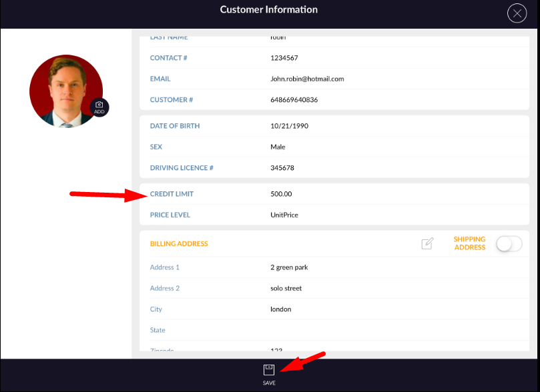
Task: Open the Price Level UnitPrice field
Action: [x=284, y=215]
